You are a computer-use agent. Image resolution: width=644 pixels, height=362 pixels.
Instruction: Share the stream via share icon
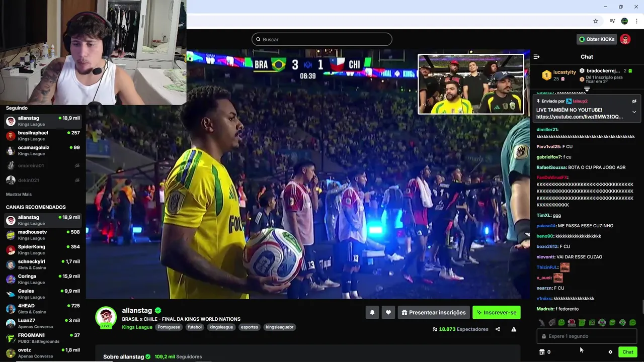click(498, 329)
